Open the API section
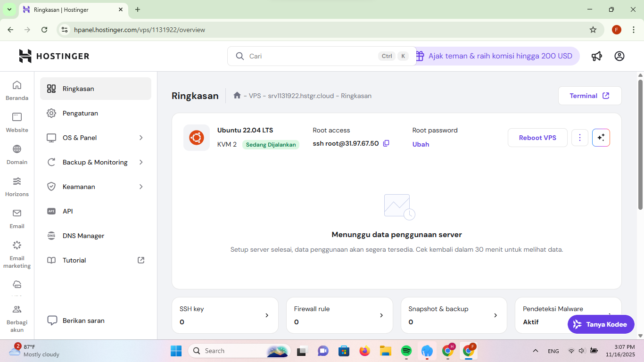 [x=67, y=211]
